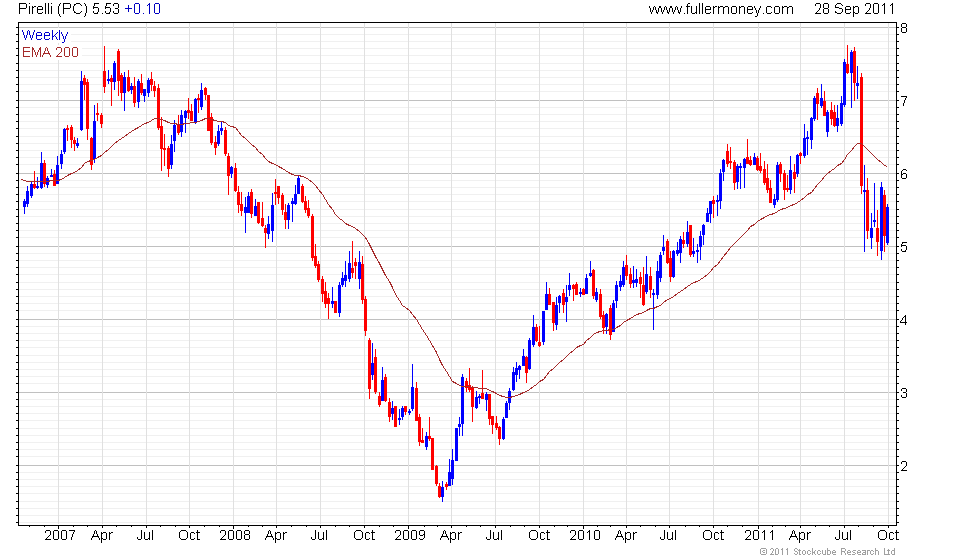Open the www.fullermoney.com link text
The height and width of the screenshot is (560, 980).
[x=721, y=9]
